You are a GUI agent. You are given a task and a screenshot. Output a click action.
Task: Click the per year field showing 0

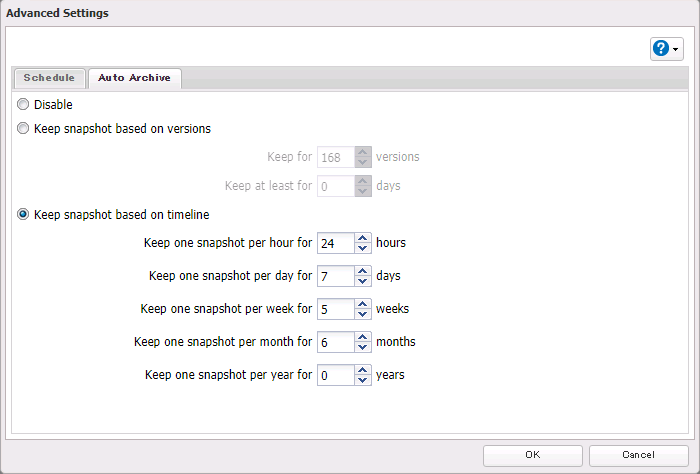[x=335, y=375]
